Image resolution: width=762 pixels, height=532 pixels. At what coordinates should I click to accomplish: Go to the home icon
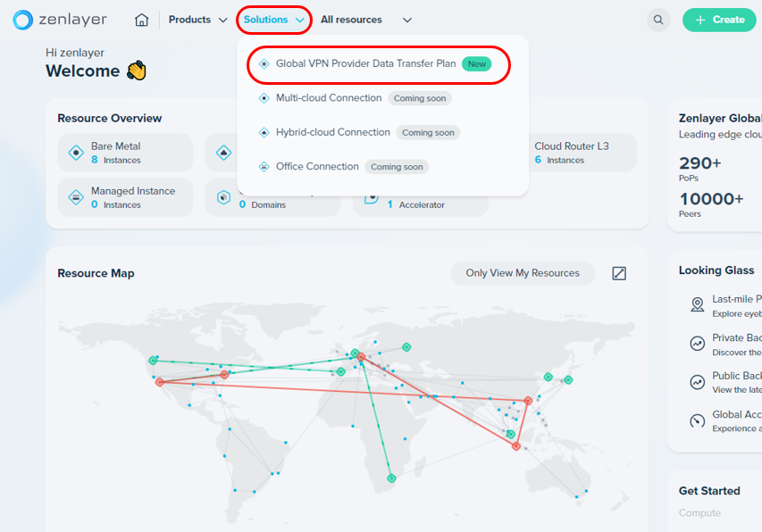(141, 20)
